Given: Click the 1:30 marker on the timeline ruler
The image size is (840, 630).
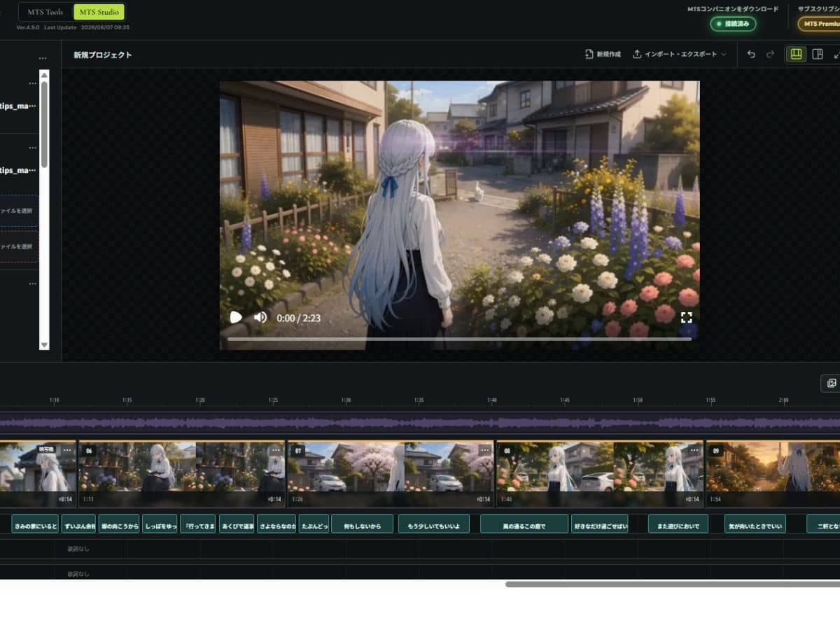Looking at the screenshot, I should (x=346, y=400).
